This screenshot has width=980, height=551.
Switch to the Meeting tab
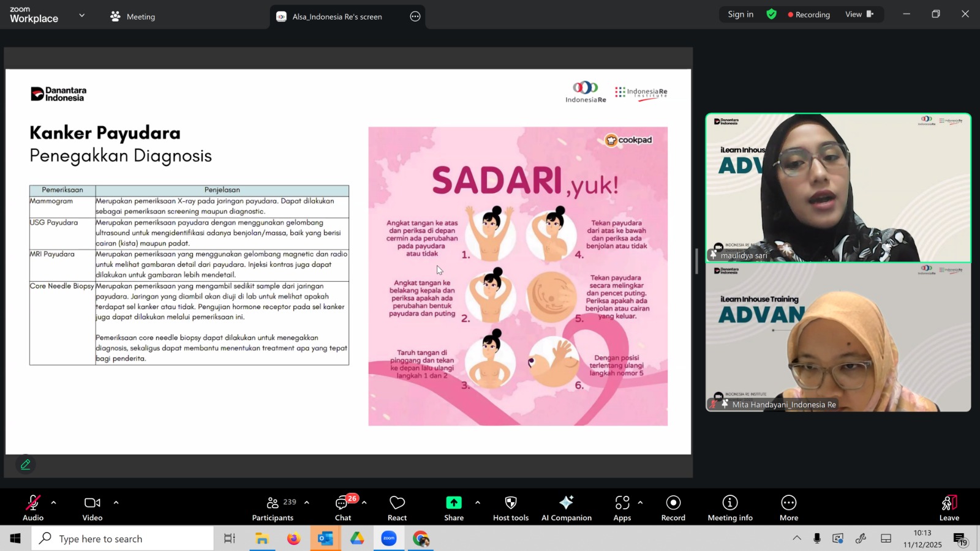[133, 17]
